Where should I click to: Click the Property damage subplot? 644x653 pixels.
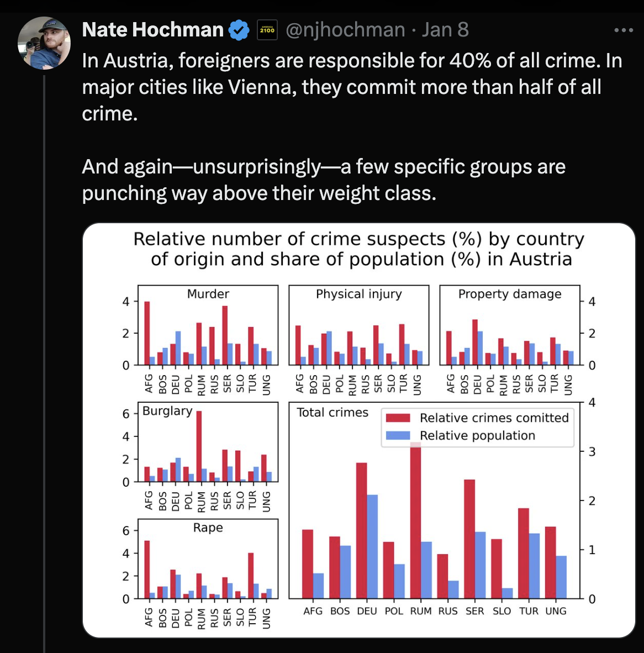(x=510, y=325)
